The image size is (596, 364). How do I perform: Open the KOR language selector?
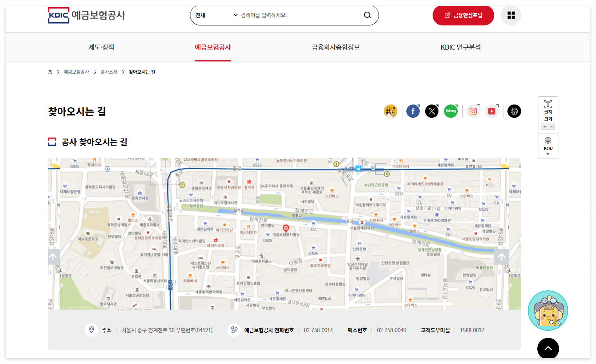tap(548, 147)
